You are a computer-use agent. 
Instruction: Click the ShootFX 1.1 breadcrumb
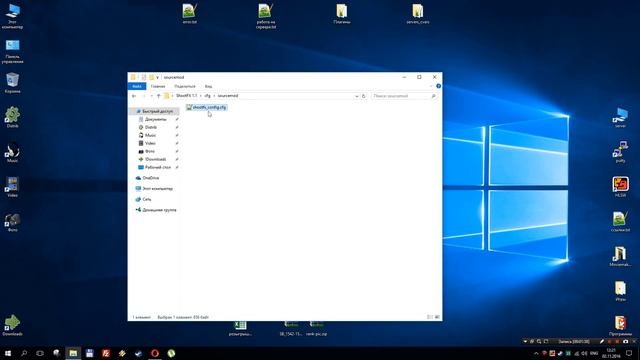coord(187,96)
